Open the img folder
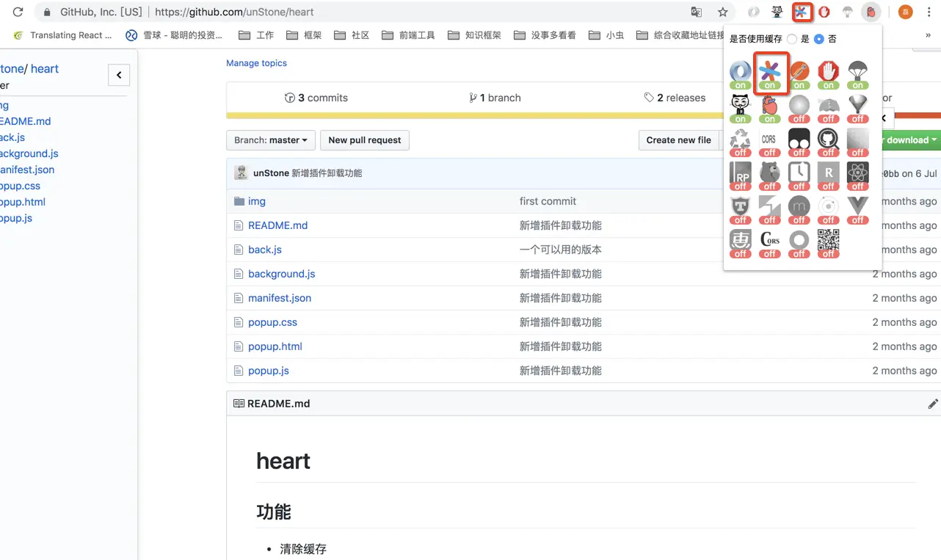 tap(257, 201)
